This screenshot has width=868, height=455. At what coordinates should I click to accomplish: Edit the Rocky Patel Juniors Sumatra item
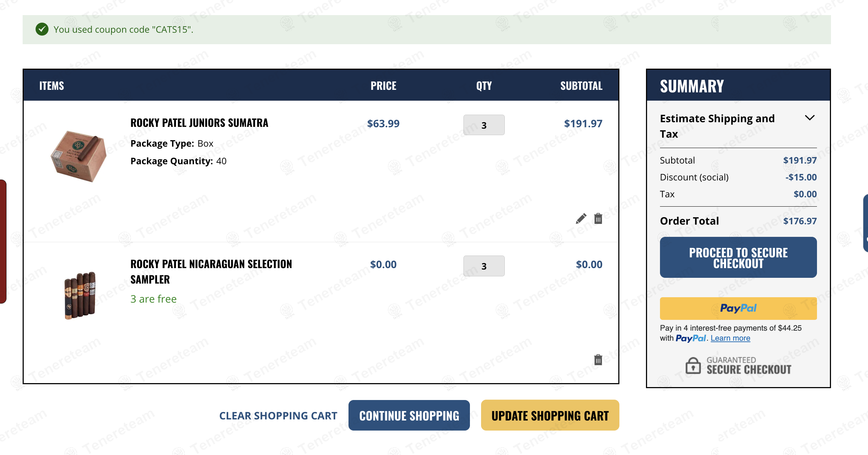(x=581, y=219)
